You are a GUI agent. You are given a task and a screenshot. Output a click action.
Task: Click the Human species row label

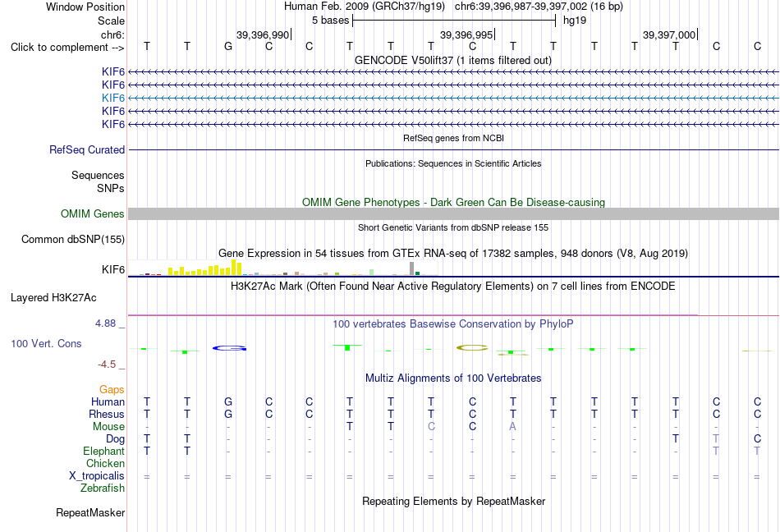click(x=108, y=401)
